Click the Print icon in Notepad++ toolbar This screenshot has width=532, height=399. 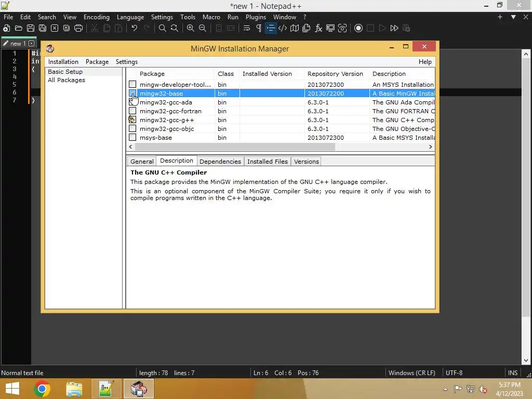pos(78,28)
